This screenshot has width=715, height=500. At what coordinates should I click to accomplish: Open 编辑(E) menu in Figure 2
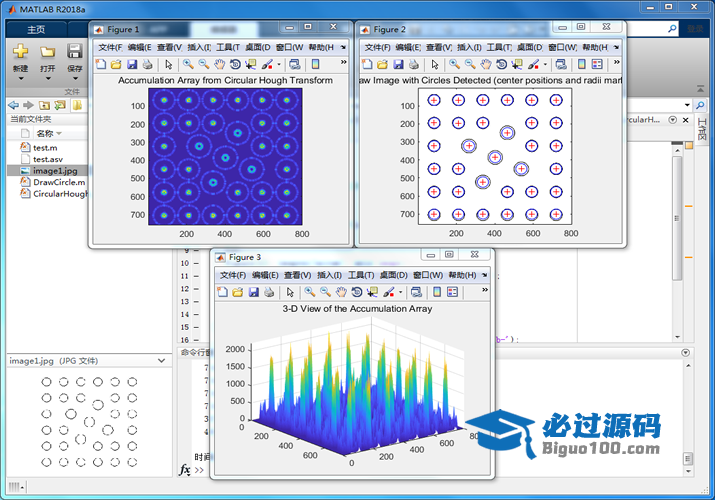point(408,47)
